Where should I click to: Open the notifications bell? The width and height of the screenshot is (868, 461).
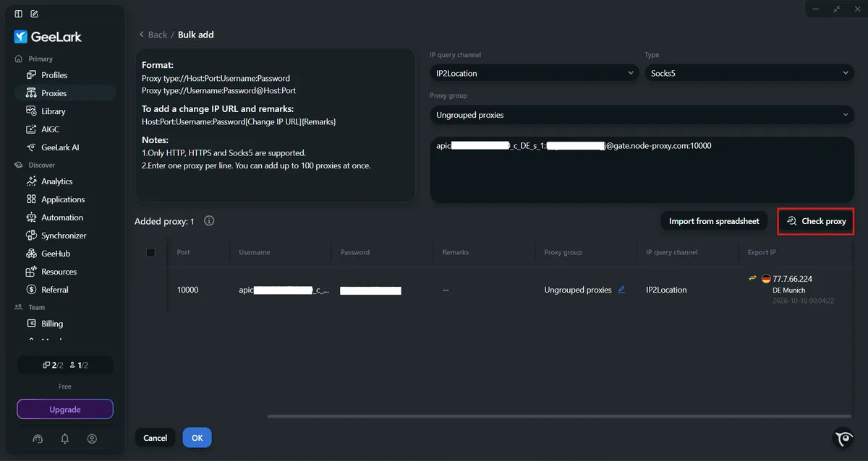coord(65,439)
